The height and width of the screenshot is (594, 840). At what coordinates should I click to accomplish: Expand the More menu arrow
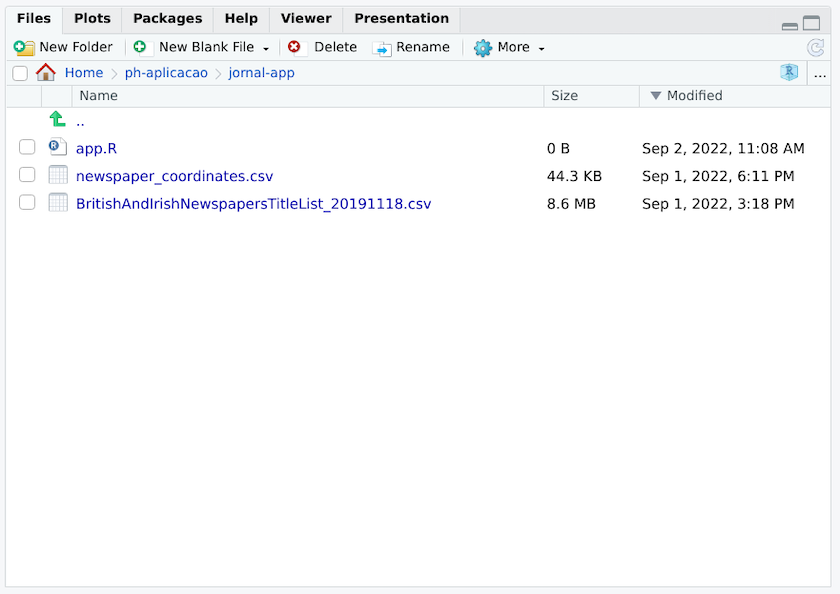(541, 48)
